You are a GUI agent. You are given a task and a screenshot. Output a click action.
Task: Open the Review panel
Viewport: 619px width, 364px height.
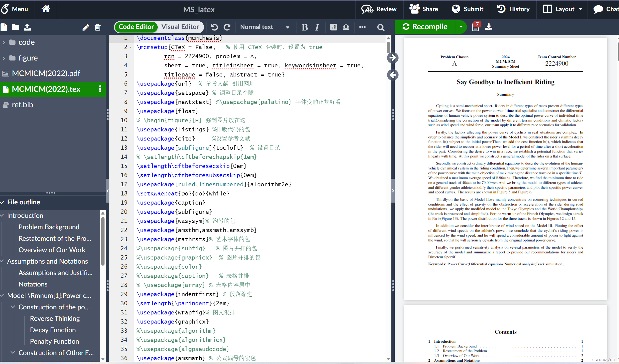[379, 9]
